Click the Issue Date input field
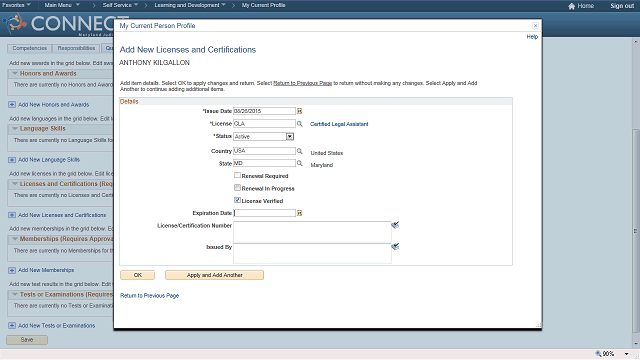The image size is (640, 360). 264,111
